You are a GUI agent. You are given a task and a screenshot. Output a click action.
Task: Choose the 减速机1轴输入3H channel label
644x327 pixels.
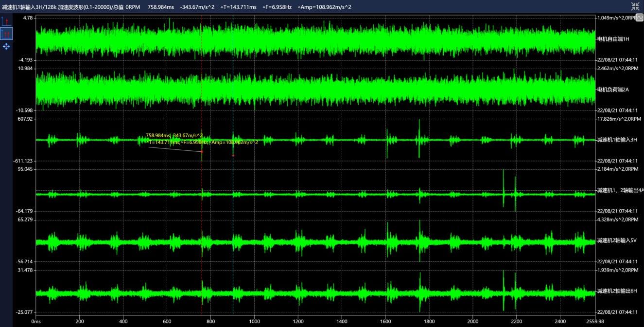tap(616, 140)
